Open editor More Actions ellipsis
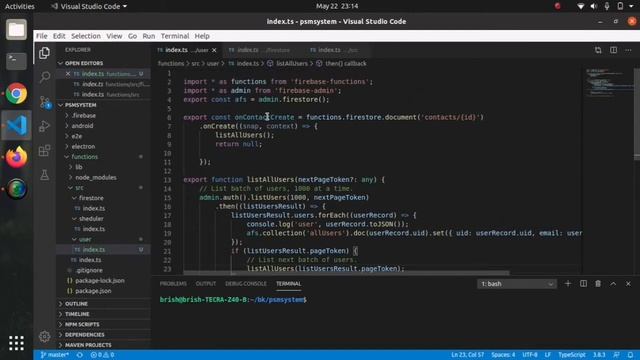This screenshot has width=640, height=360. 628,50
